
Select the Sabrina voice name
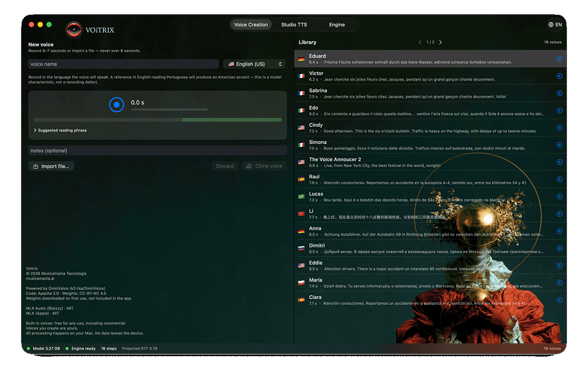318,91
